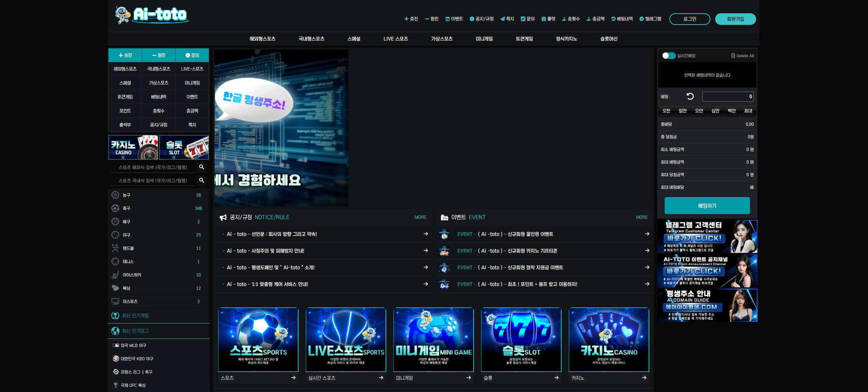The image size is (868, 392).
Task: Select the 배구 volleyball icon
Action: pyautogui.click(x=115, y=222)
